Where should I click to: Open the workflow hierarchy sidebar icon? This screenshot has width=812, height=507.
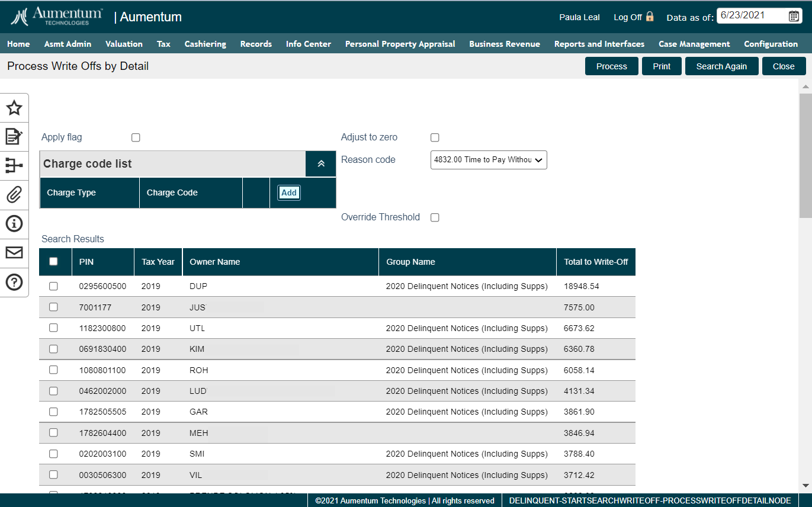[x=14, y=165]
